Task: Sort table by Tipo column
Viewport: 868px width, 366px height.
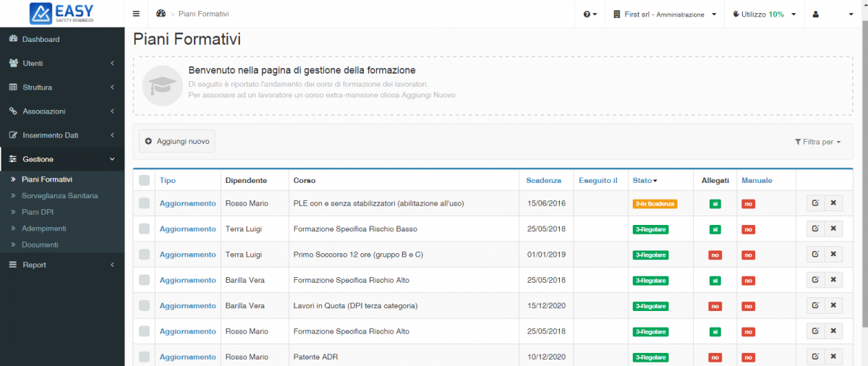Action: 168,180
